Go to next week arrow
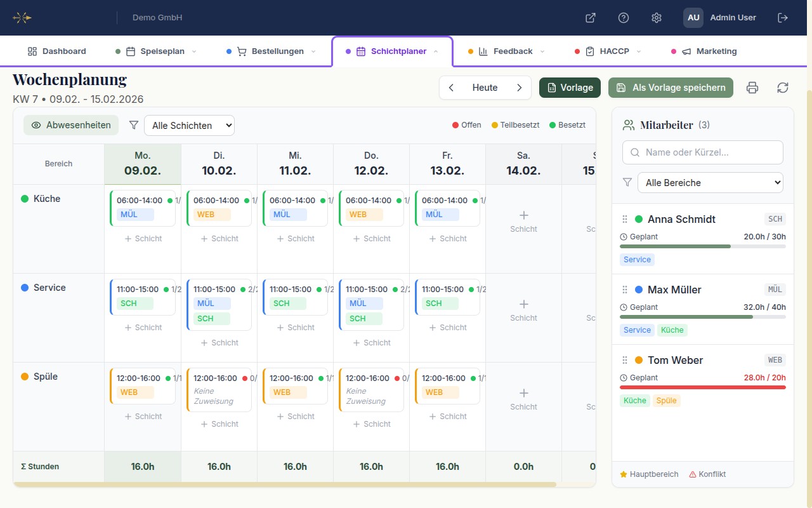Image resolution: width=812 pixels, height=508 pixels. click(519, 88)
